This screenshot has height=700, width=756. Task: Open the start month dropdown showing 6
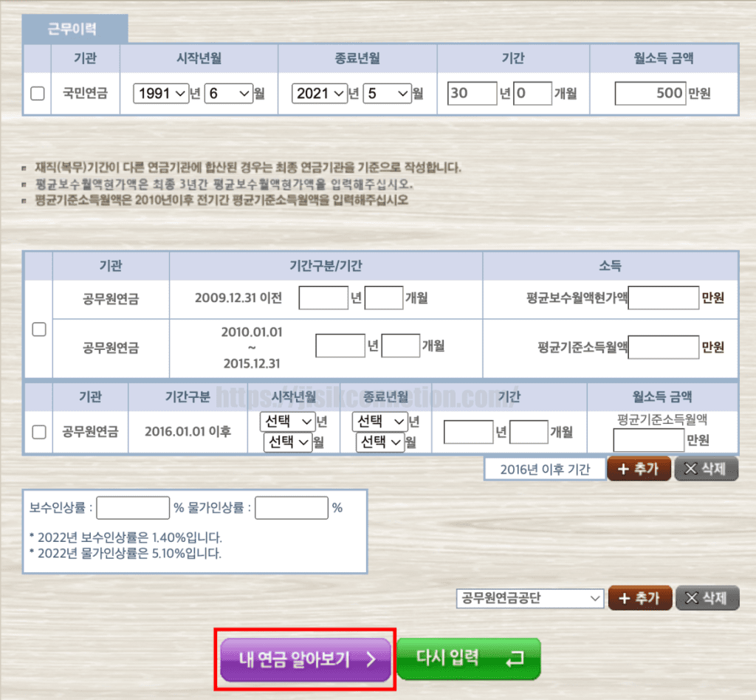[x=229, y=93]
